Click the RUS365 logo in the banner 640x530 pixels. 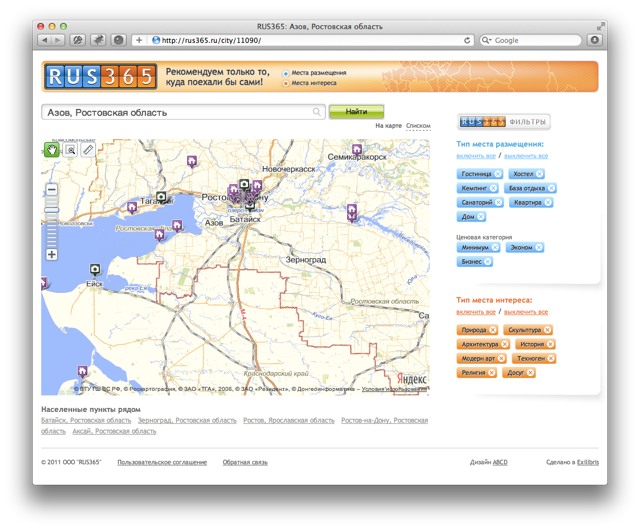(100, 76)
